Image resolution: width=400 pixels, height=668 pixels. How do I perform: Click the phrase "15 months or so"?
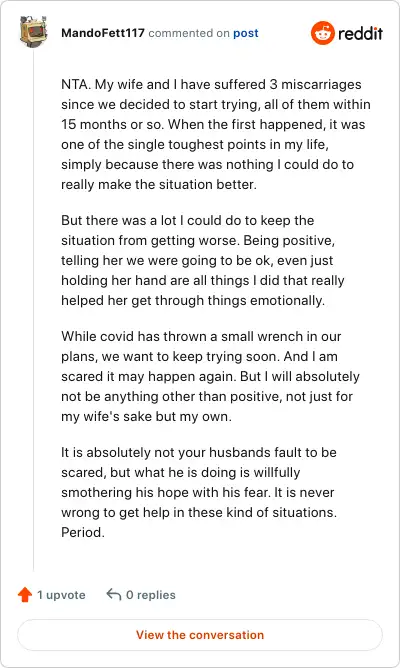tap(112, 124)
